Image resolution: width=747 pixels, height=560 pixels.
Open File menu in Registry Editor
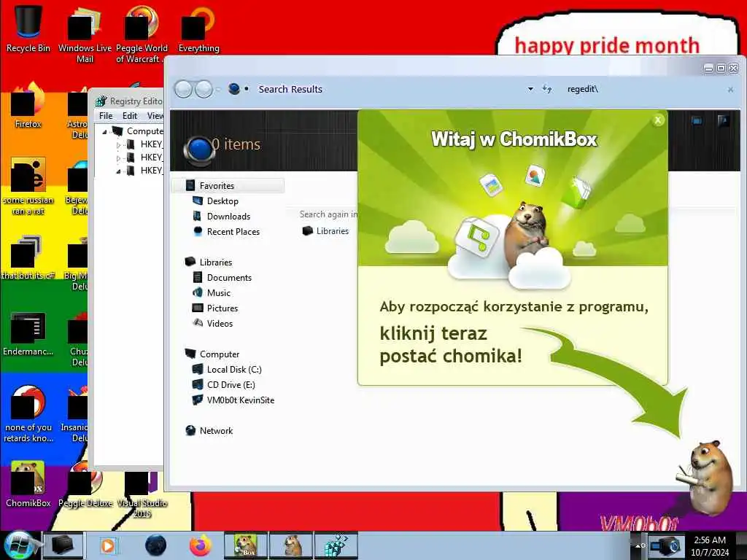(106, 116)
